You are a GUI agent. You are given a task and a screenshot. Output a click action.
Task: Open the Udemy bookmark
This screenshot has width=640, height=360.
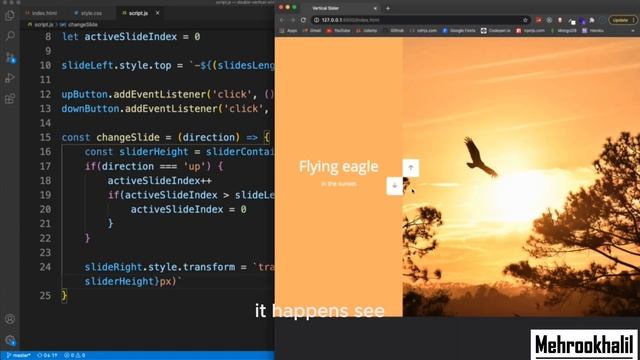(367, 31)
